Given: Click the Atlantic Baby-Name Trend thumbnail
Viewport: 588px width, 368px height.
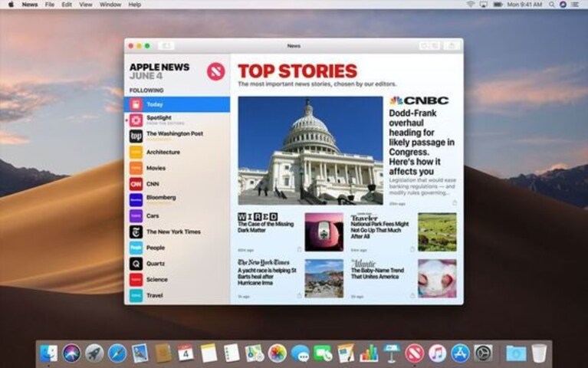Looking at the screenshot, I should pos(437,278).
